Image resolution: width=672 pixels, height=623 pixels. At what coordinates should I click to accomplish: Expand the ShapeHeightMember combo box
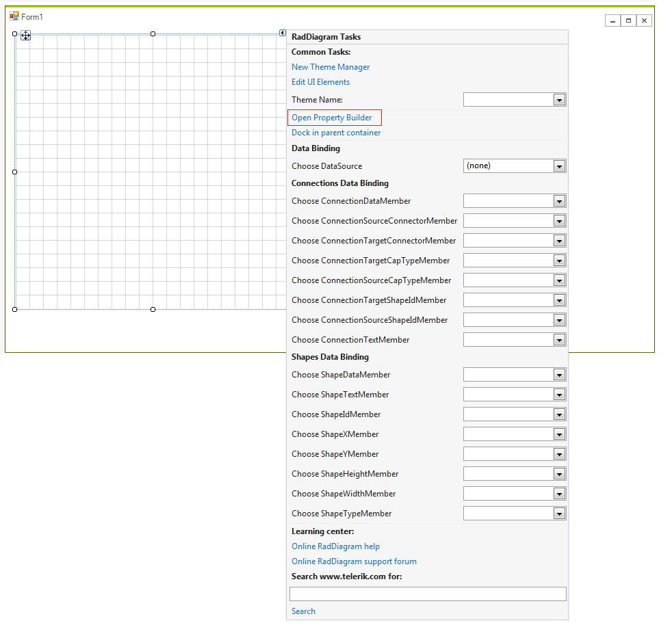(560, 473)
